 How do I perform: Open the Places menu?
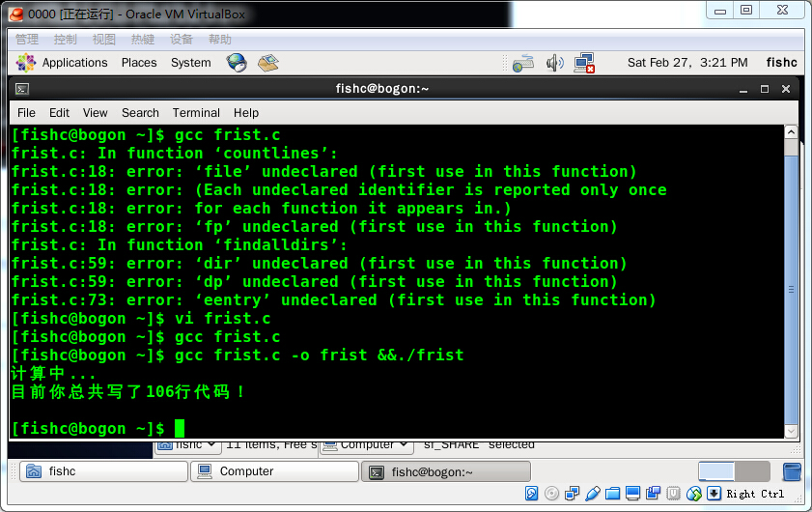139,63
